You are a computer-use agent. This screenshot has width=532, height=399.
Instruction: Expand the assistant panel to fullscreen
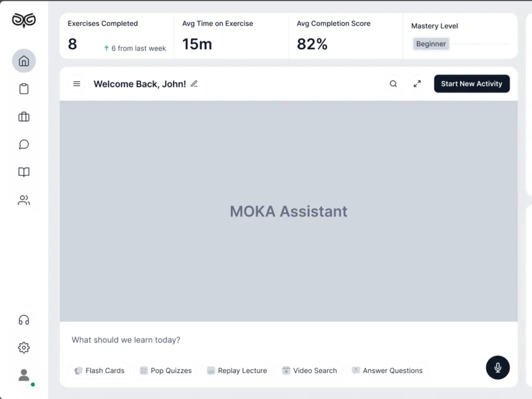click(x=418, y=84)
